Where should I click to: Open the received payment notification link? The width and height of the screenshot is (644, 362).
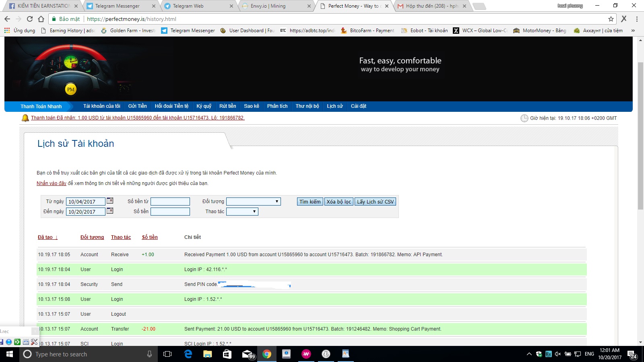[138, 118]
